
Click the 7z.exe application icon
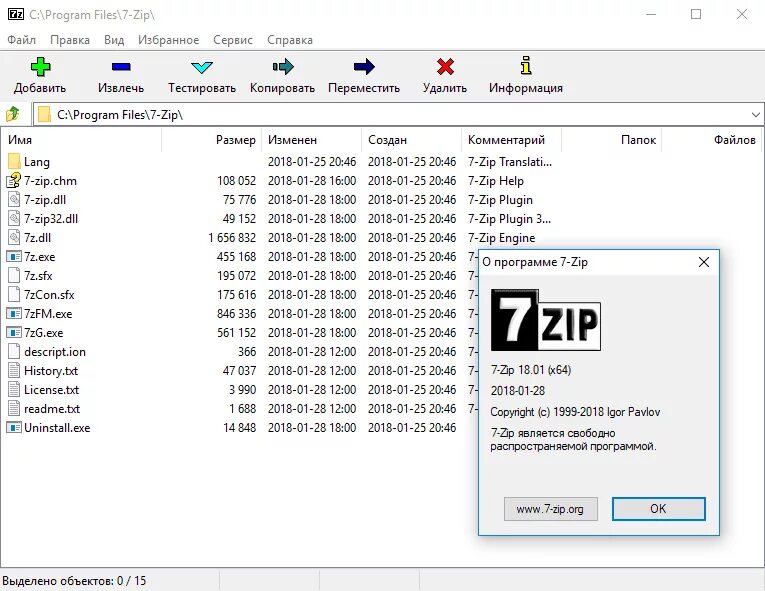click(x=14, y=257)
